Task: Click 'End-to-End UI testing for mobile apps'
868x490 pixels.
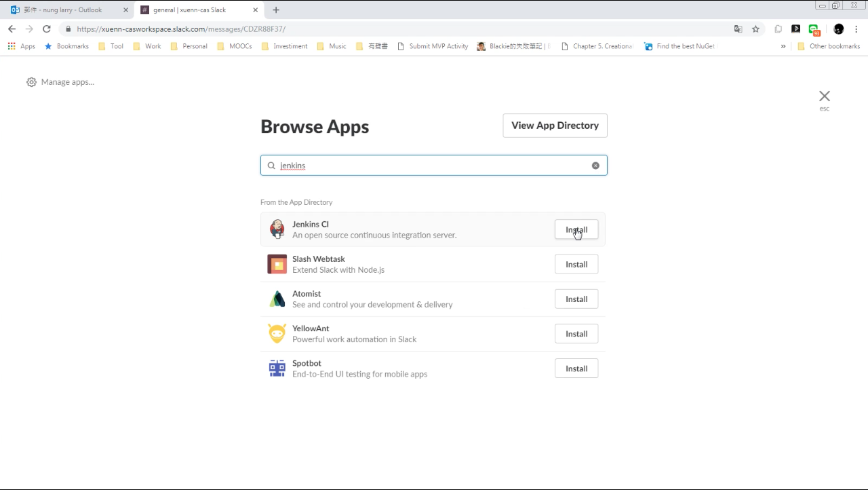Action: pyautogui.click(x=359, y=374)
